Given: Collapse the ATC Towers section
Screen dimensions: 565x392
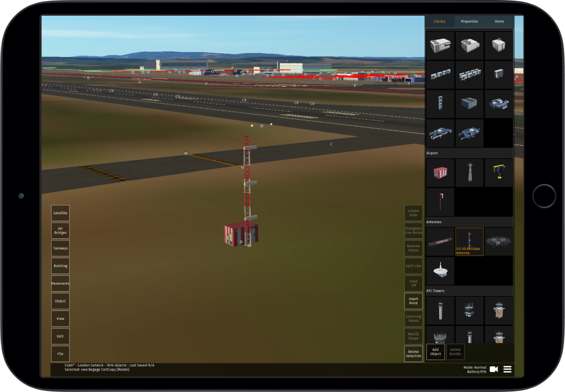Looking at the screenshot, I should point(469,291).
